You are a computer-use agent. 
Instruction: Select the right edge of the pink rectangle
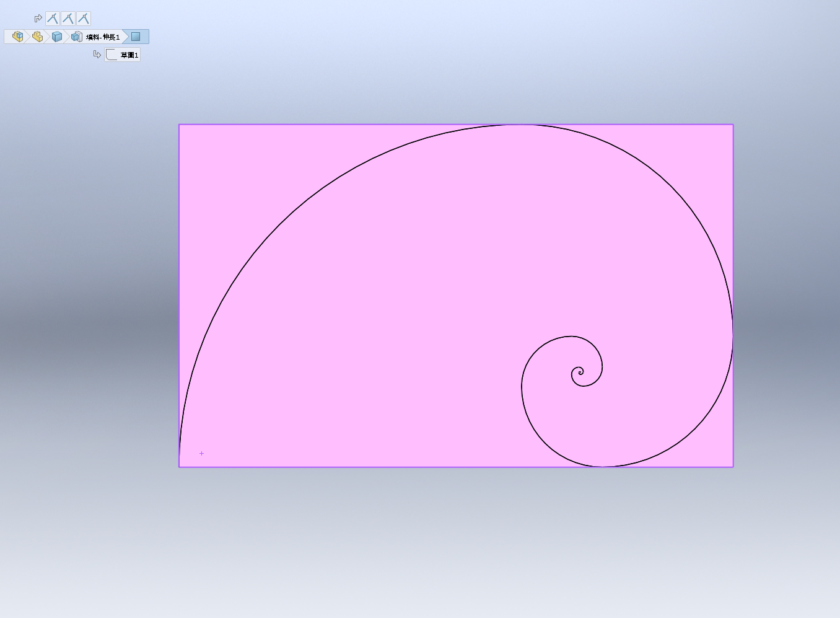[733, 217]
